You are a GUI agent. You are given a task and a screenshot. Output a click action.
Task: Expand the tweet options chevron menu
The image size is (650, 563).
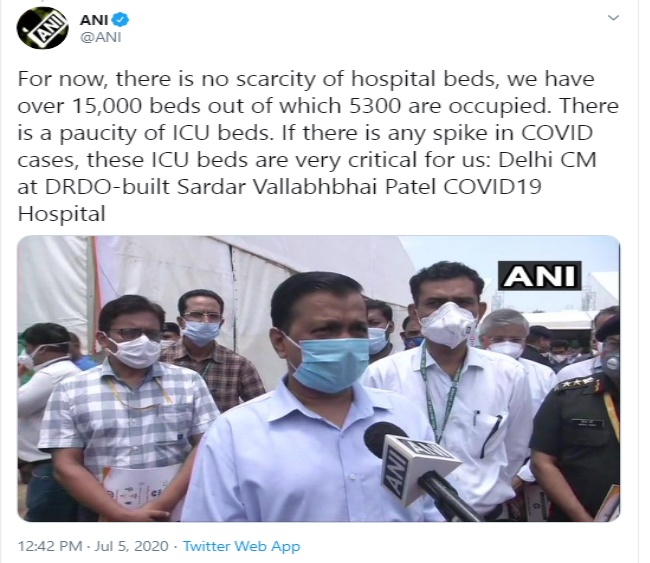click(613, 18)
